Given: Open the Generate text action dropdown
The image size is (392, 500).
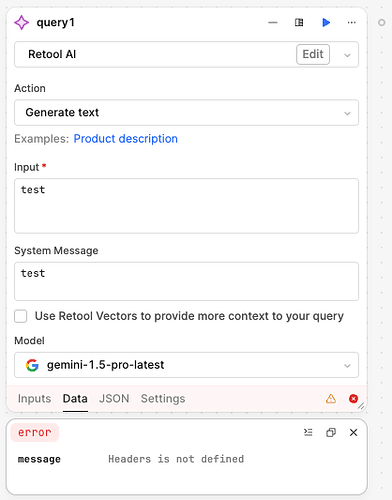Looking at the screenshot, I should (186, 113).
